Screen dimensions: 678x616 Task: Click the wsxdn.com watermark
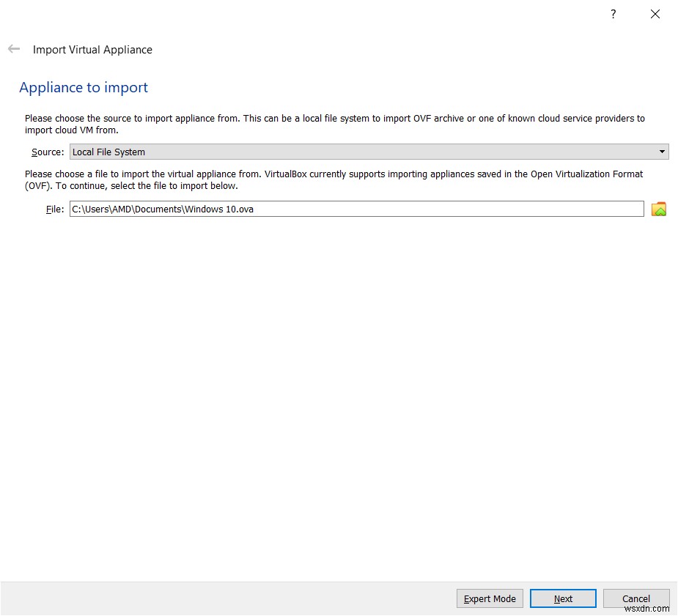pyautogui.click(x=646, y=609)
